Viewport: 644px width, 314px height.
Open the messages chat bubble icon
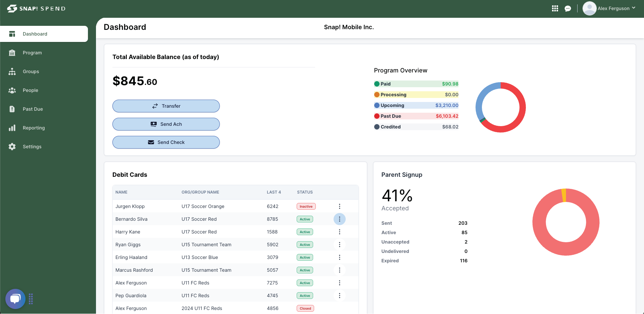(x=568, y=9)
